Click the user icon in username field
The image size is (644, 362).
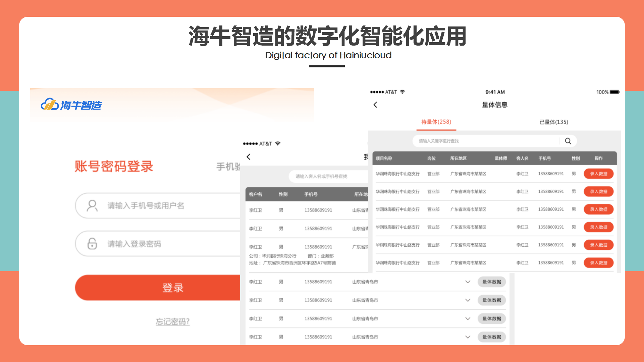pos(92,205)
